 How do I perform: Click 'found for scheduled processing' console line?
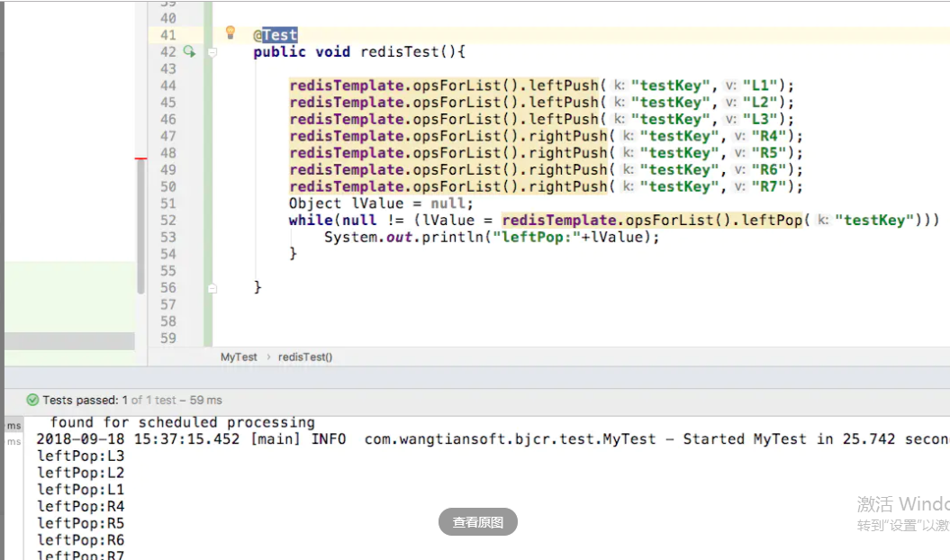click(183, 422)
